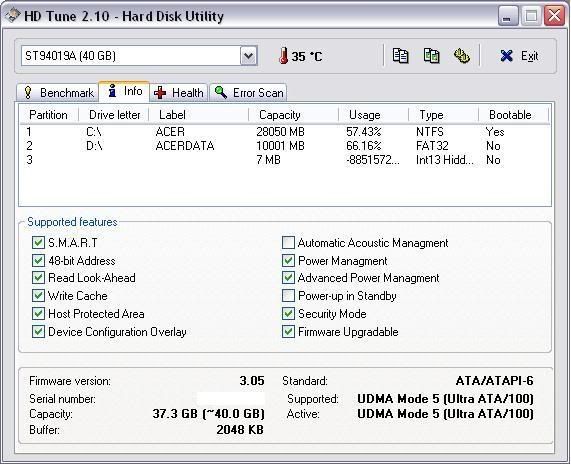
Task: Click the Type column header
Action: 444,115
